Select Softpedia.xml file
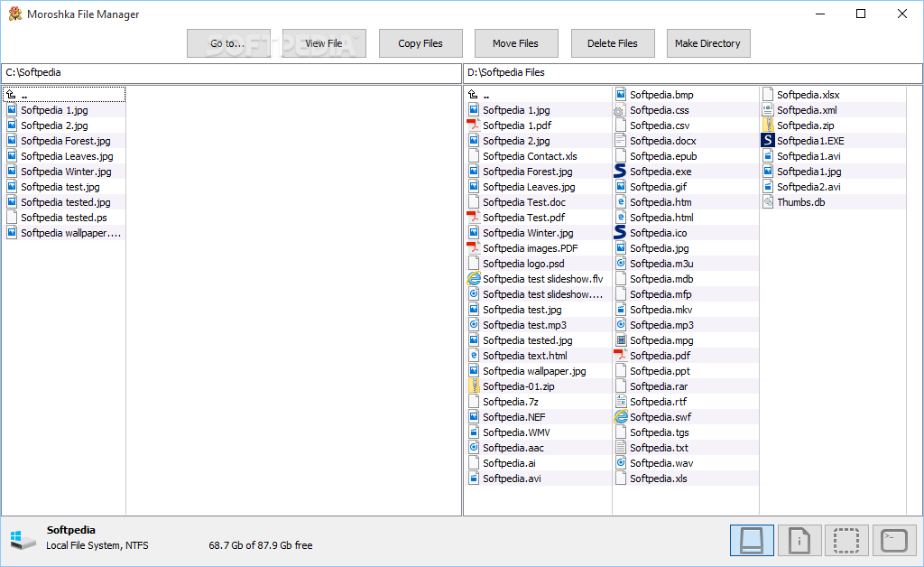Viewport: 924px width, 567px height. click(833, 110)
